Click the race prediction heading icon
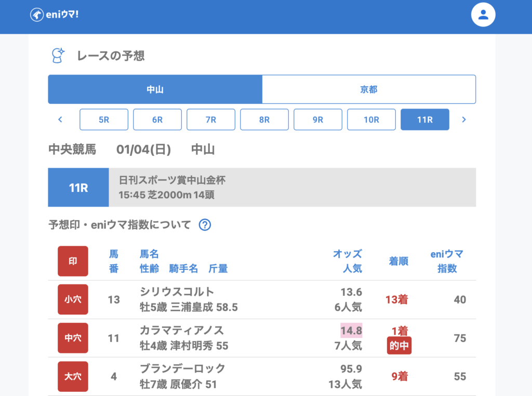532x396 pixels. point(58,56)
